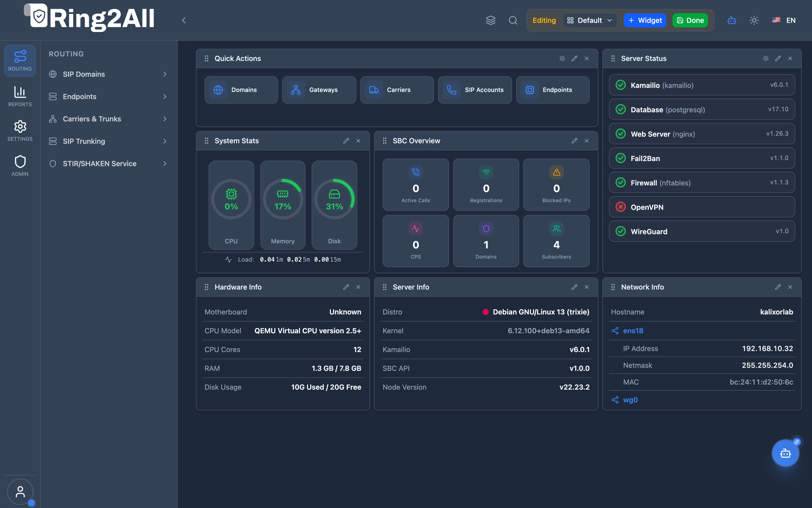Switch to the Admin section
This screenshot has height=508, width=812.
20,166
